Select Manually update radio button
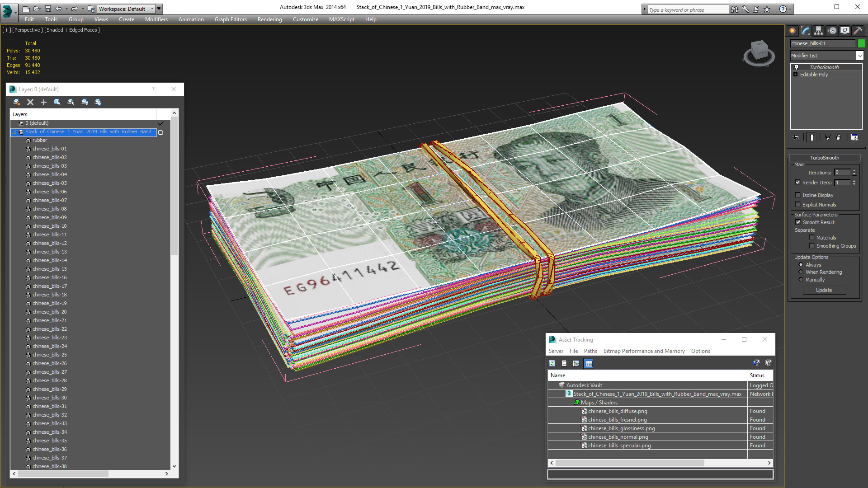 click(801, 280)
